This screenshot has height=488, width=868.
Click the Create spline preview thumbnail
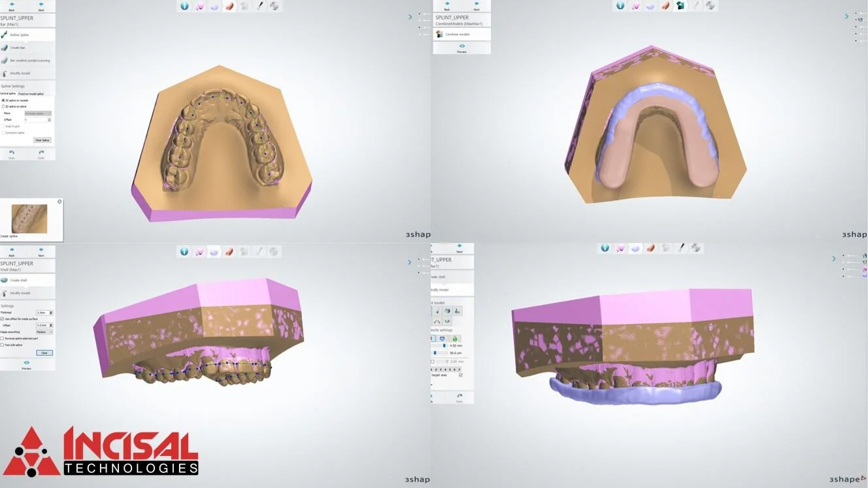pos(29,218)
